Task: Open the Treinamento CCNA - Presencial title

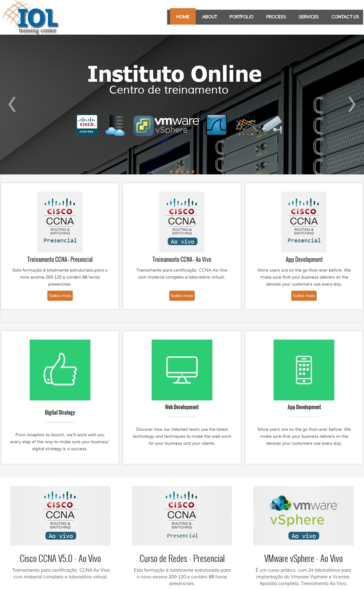Action: coord(60,260)
